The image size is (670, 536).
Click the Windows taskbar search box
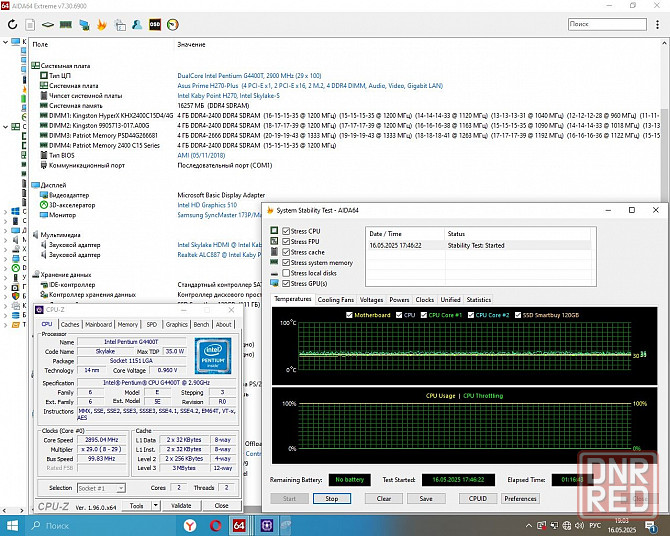pyautogui.click(x=100, y=526)
